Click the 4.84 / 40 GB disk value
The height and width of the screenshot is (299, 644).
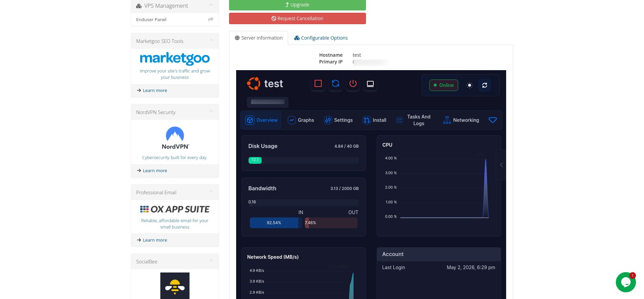[x=346, y=146]
